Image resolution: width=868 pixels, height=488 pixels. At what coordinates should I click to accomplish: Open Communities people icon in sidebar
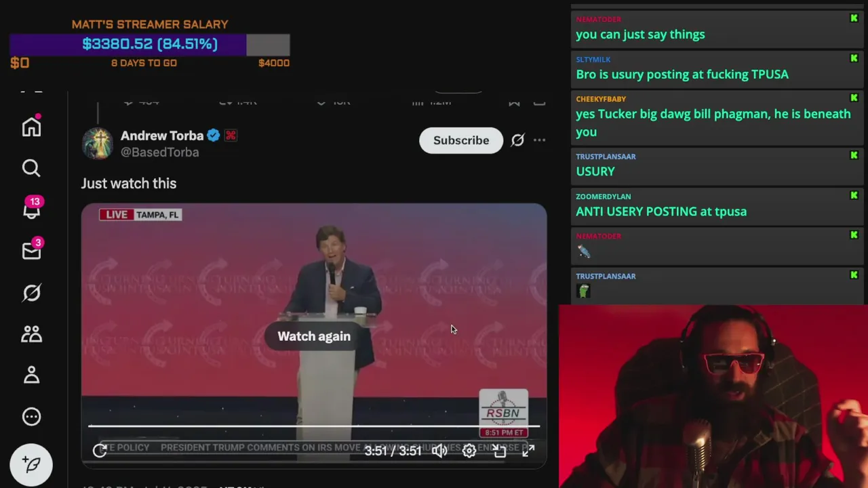click(x=31, y=333)
